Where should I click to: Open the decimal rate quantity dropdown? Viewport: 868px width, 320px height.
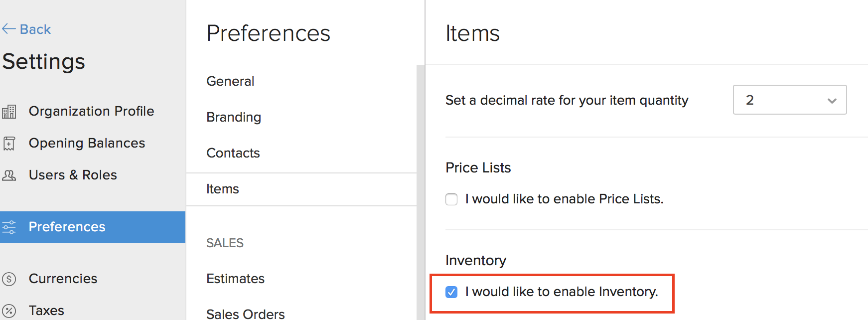(x=789, y=100)
